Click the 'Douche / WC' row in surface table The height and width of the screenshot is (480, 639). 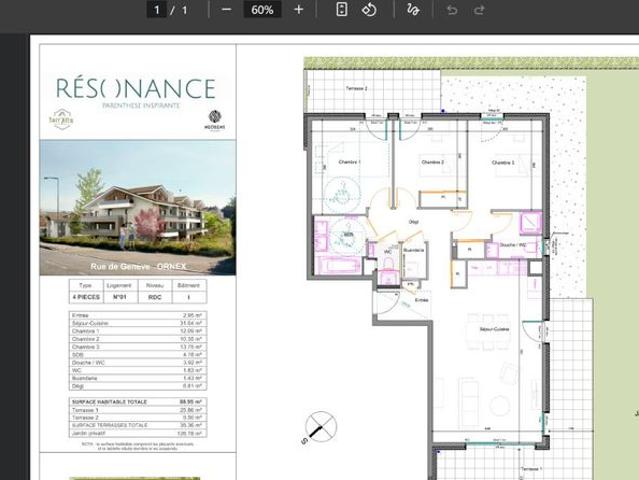138,363
